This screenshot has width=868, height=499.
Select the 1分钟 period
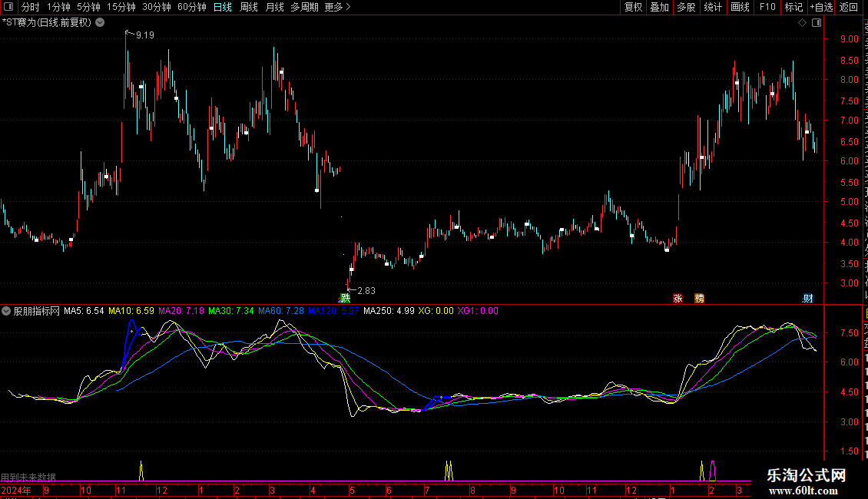(58, 7)
